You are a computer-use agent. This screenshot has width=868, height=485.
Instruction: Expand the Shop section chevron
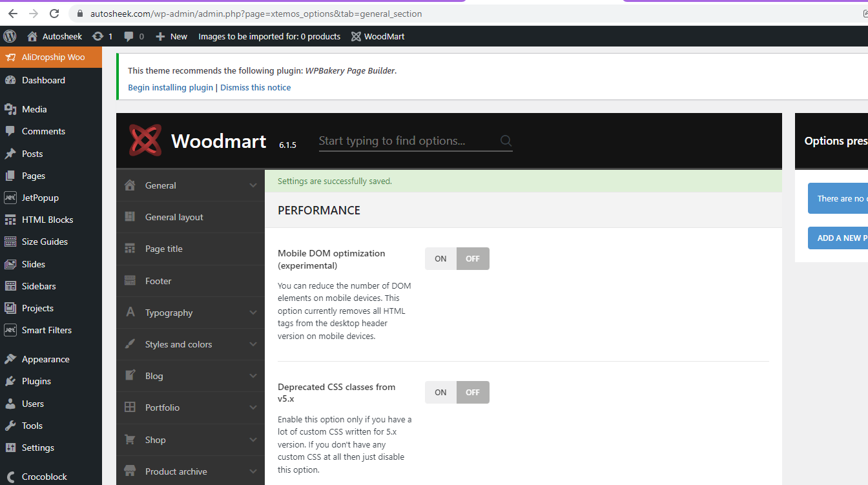(253, 440)
